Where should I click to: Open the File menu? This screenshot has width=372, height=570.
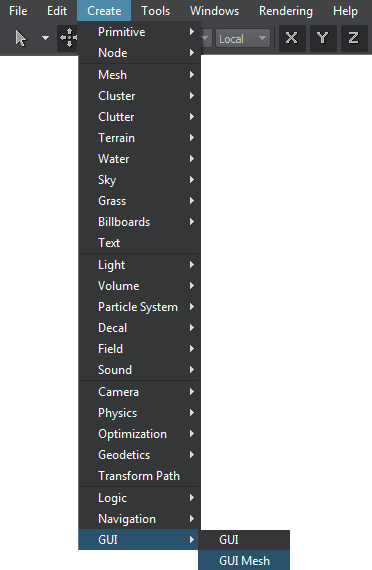[18, 11]
